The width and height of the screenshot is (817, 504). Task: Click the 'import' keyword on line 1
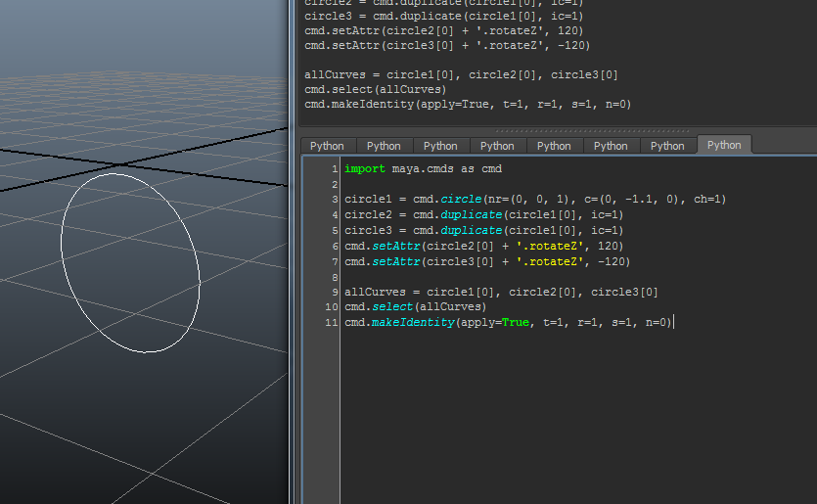click(364, 168)
